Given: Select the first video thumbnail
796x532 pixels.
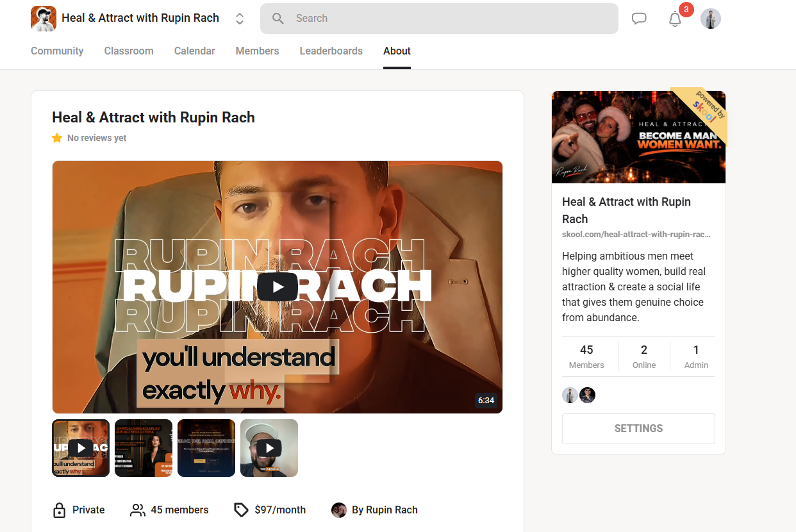Looking at the screenshot, I should tap(81, 448).
